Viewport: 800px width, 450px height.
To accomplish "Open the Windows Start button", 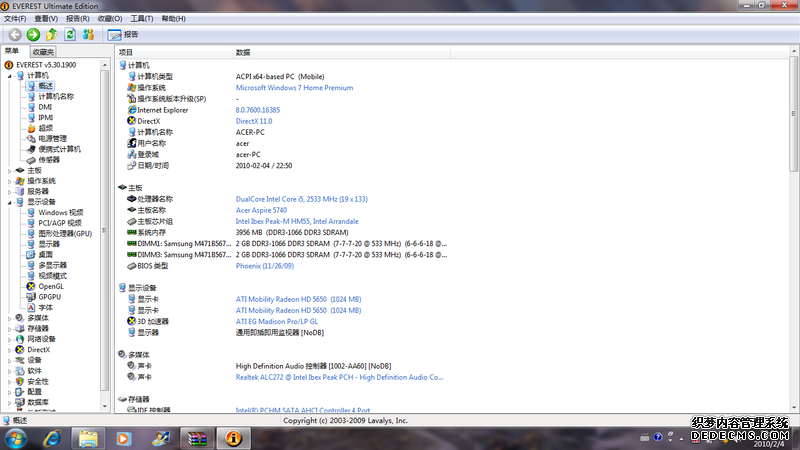I will click(x=16, y=438).
